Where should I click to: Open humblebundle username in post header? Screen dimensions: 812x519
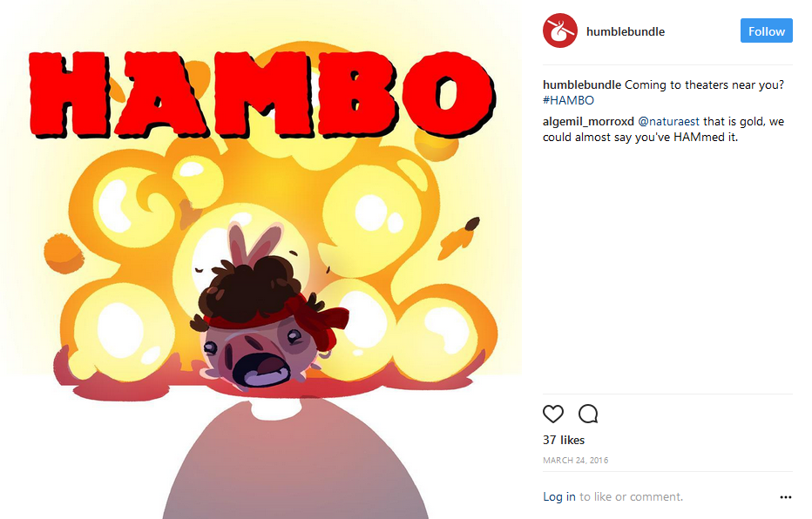(x=625, y=31)
